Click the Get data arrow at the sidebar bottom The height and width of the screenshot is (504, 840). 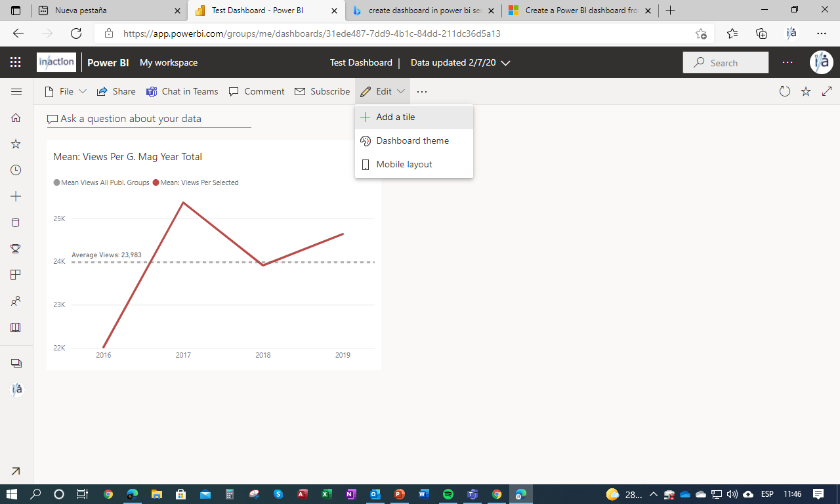pyautogui.click(x=16, y=471)
